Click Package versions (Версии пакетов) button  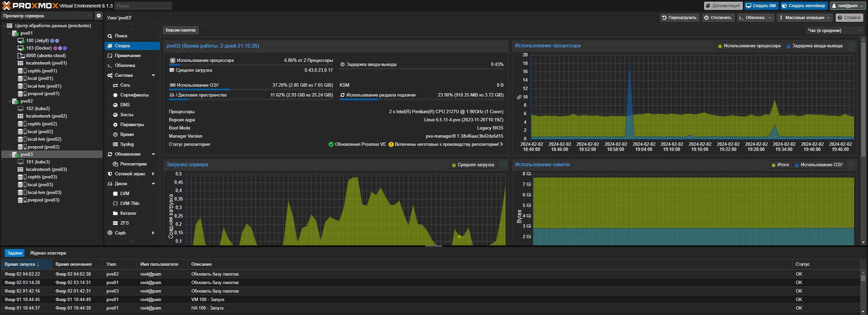pos(181,30)
